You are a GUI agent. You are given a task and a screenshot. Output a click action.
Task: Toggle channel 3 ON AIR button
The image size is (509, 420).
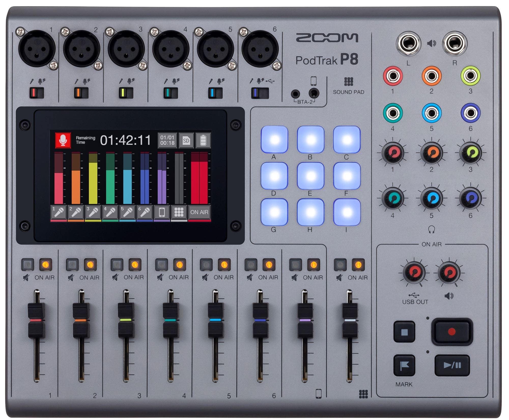click(135, 265)
